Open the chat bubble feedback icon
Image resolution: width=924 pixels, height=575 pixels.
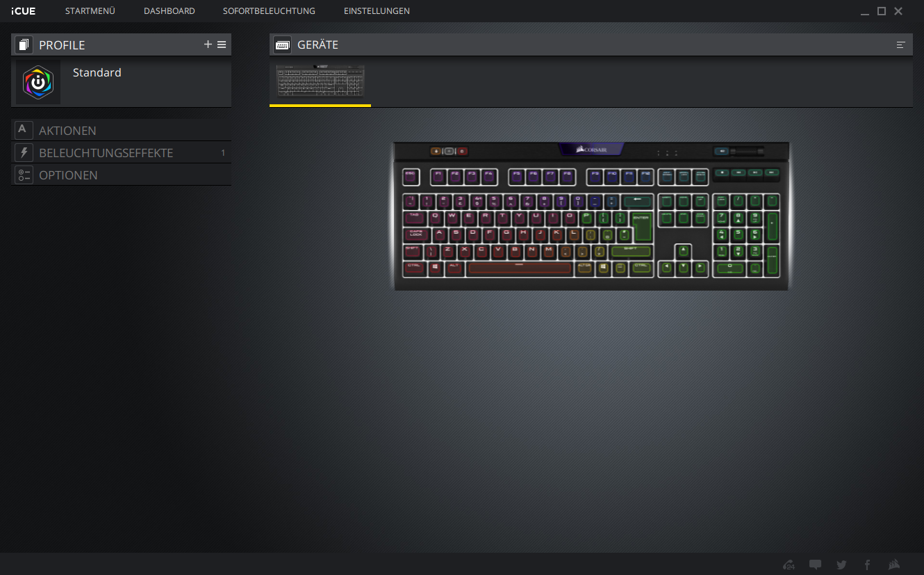[815, 565]
